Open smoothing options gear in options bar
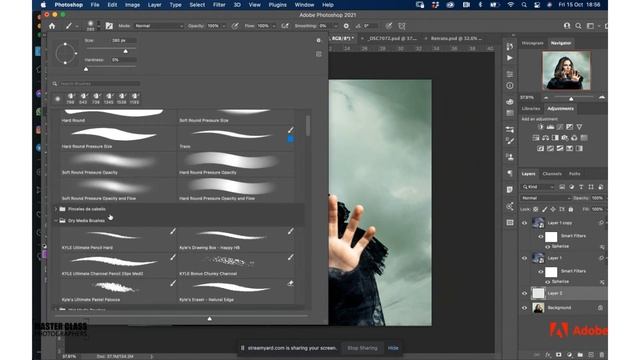Image resolution: width=640 pixels, height=360 pixels. coord(346,26)
